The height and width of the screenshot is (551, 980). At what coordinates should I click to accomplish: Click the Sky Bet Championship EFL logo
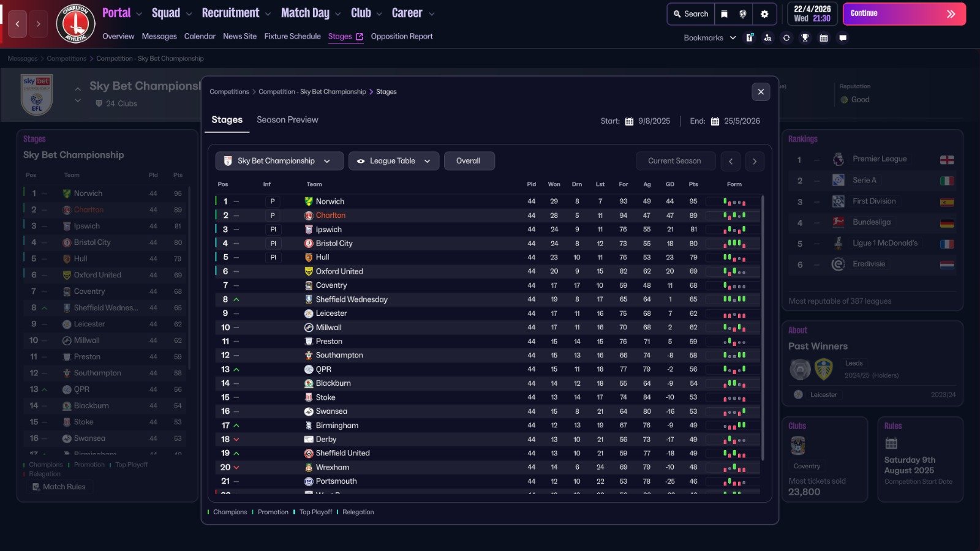pyautogui.click(x=37, y=94)
